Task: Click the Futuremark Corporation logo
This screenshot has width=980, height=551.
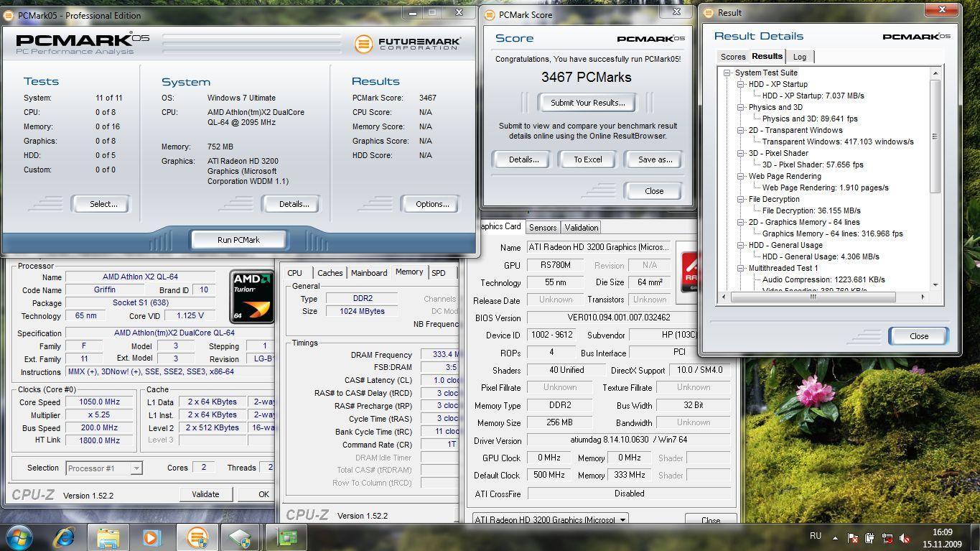Action: (x=407, y=44)
